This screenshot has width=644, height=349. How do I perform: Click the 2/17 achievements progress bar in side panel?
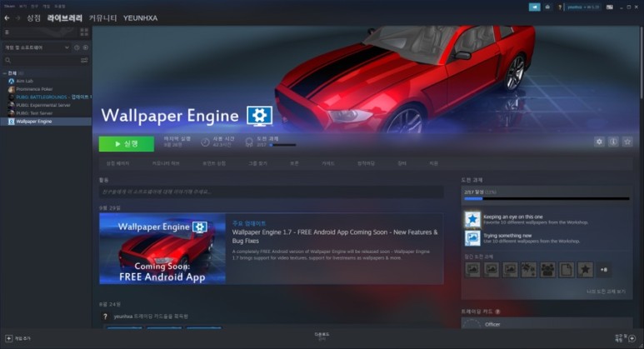pyautogui.click(x=547, y=199)
